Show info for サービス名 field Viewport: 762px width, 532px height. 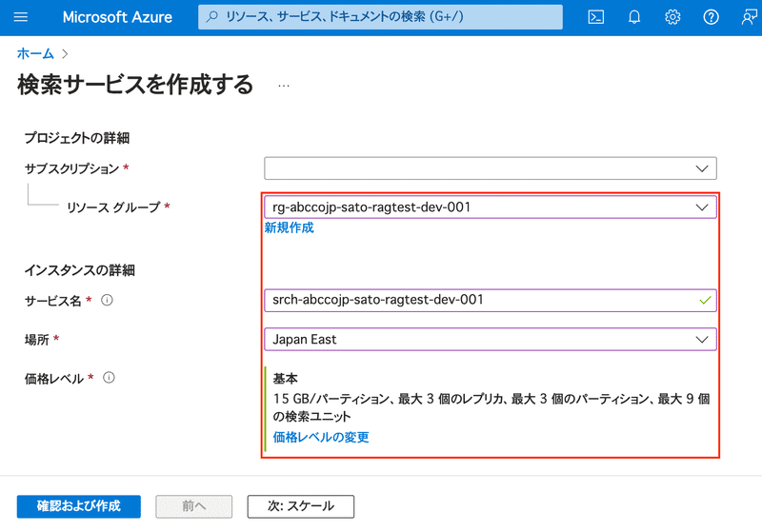(x=107, y=301)
